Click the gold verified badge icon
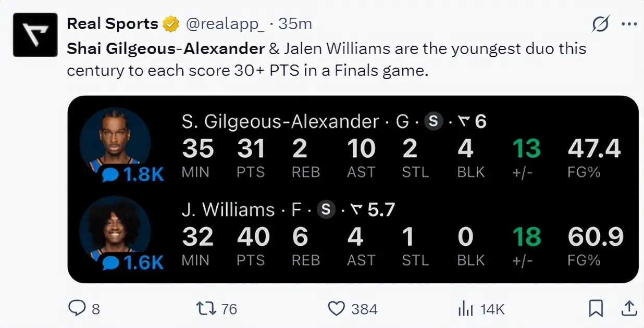The image size is (644, 328). tap(170, 24)
